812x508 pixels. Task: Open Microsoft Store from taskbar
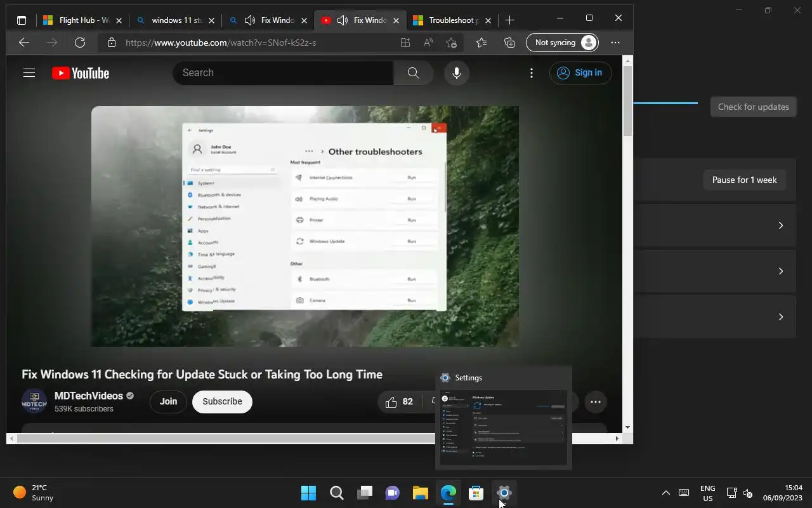(x=476, y=493)
